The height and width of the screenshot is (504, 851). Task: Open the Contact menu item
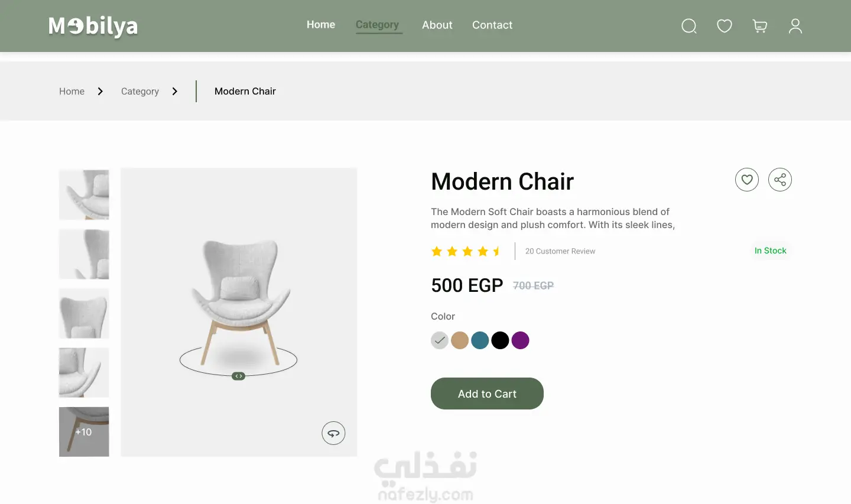pos(492,25)
